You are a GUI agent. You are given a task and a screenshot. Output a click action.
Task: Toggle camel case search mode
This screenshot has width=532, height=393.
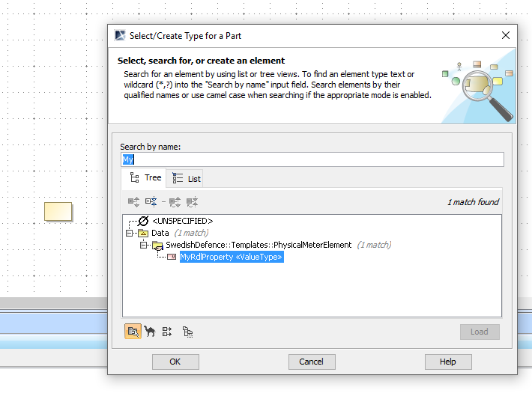coord(150,331)
